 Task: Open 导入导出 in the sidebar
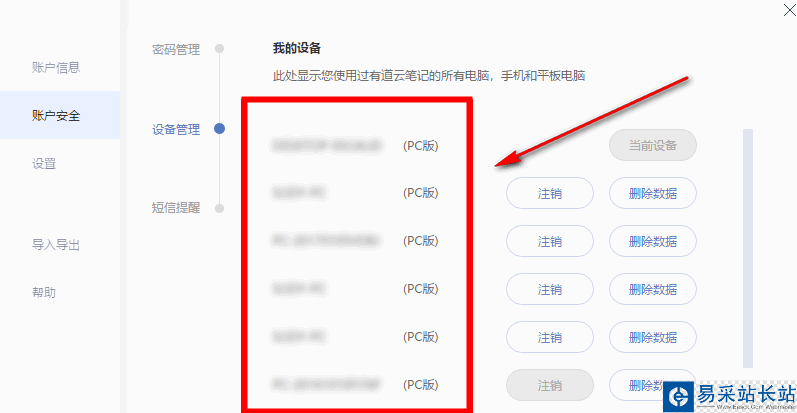[56, 245]
